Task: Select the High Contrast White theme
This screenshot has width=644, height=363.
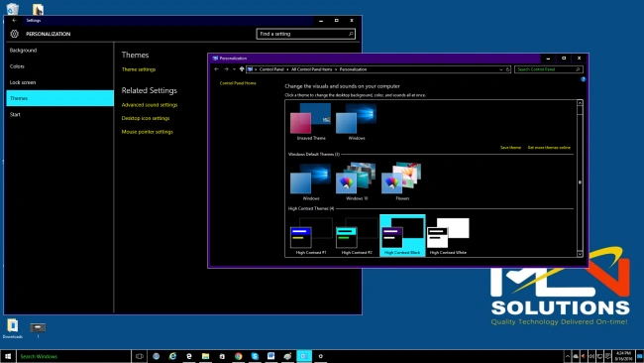Action: click(x=448, y=236)
